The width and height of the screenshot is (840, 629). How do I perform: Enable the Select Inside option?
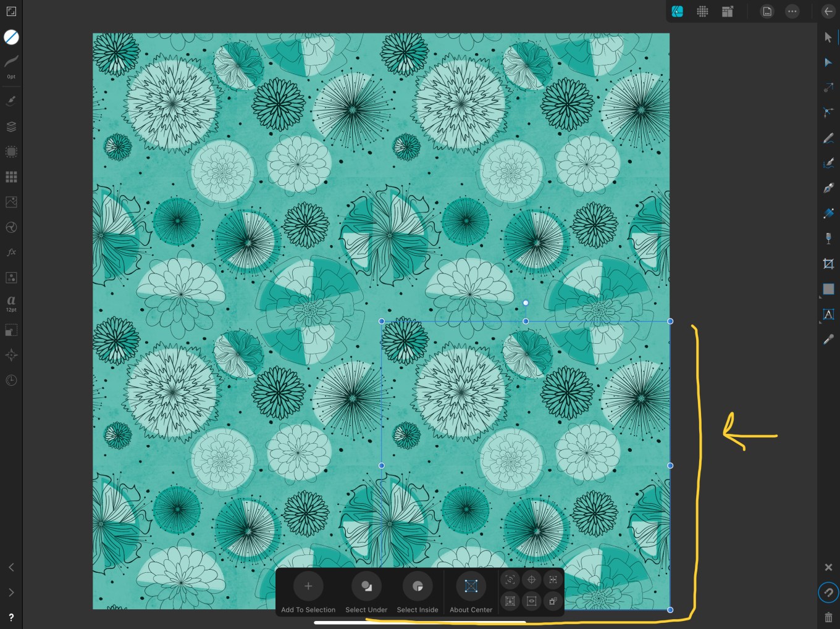coord(418,586)
